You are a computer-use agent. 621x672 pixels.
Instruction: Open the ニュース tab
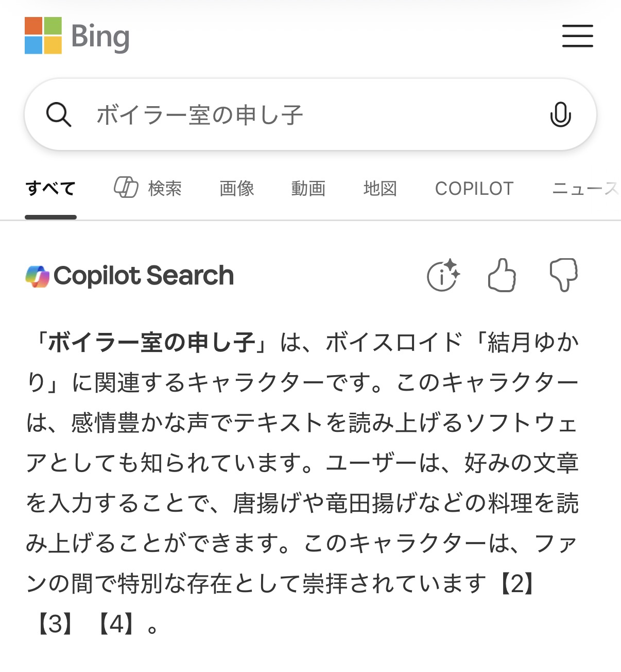point(585,189)
